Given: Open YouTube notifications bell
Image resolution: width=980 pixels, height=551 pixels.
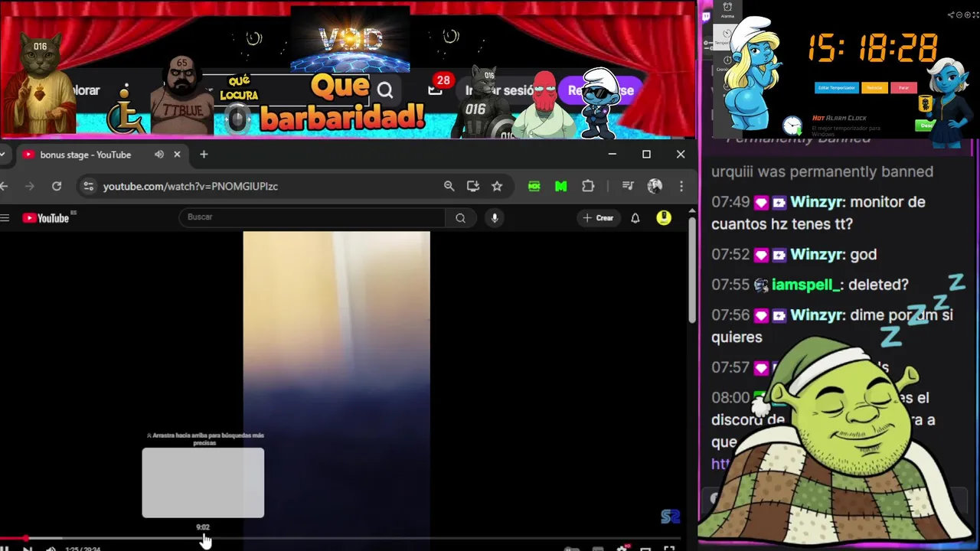Looking at the screenshot, I should click(x=635, y=218).
